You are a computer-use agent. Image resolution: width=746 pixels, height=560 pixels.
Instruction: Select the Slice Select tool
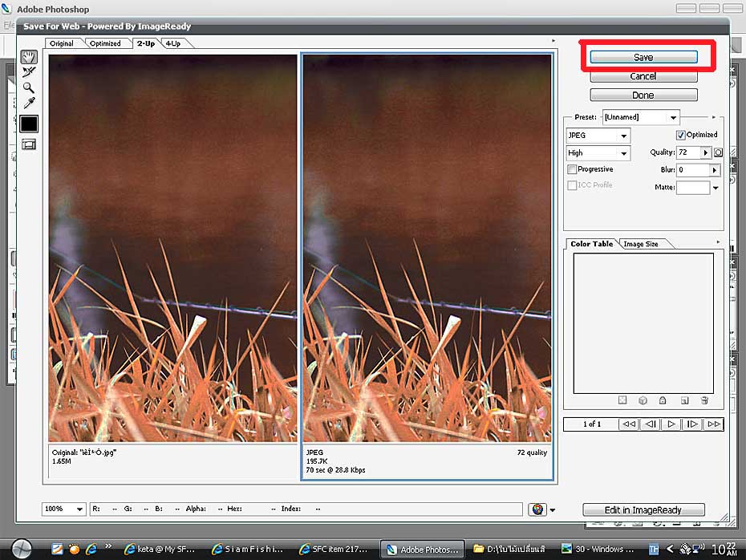pyautogui.click(x=29, y=72)
